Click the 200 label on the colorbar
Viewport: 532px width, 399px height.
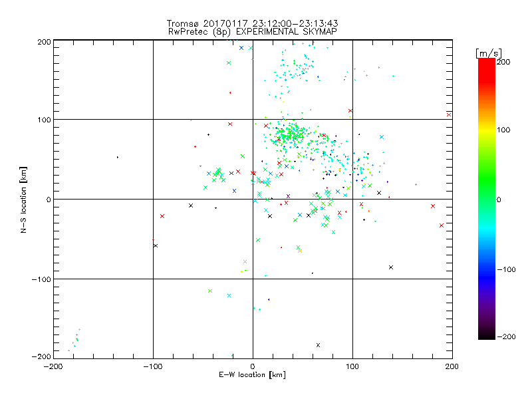(x=503, y=62)
